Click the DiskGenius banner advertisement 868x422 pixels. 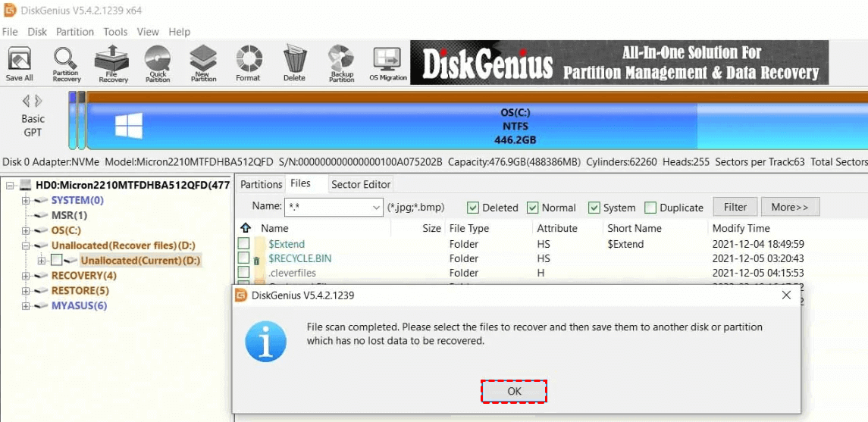click(619, 62)
